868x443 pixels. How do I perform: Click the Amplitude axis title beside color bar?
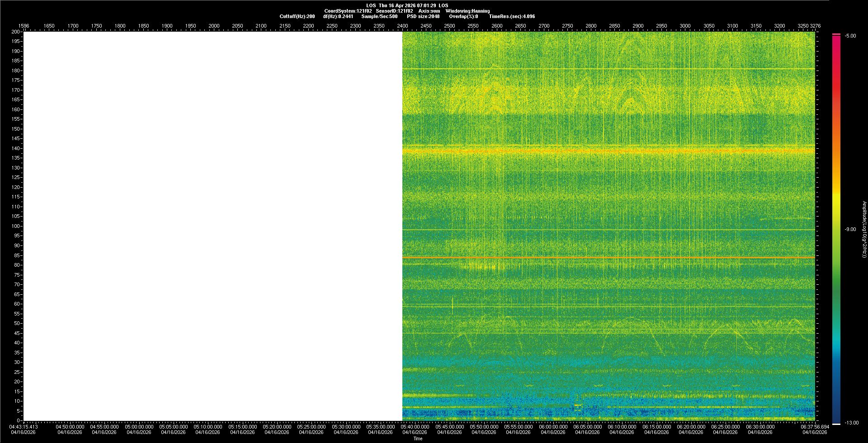pos(864,229)
